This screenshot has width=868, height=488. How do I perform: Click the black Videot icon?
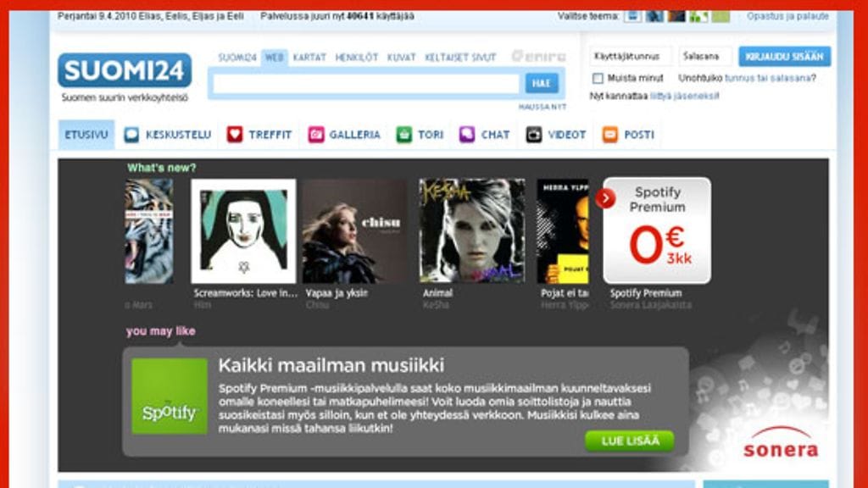pyautogui.click(x=533, y=135)
